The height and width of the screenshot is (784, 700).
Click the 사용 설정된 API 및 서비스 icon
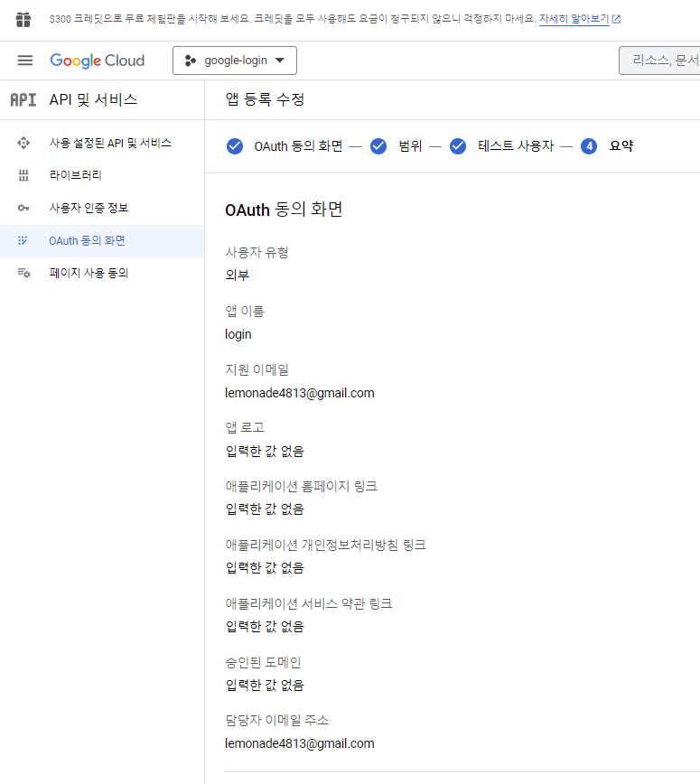[23, 143]
